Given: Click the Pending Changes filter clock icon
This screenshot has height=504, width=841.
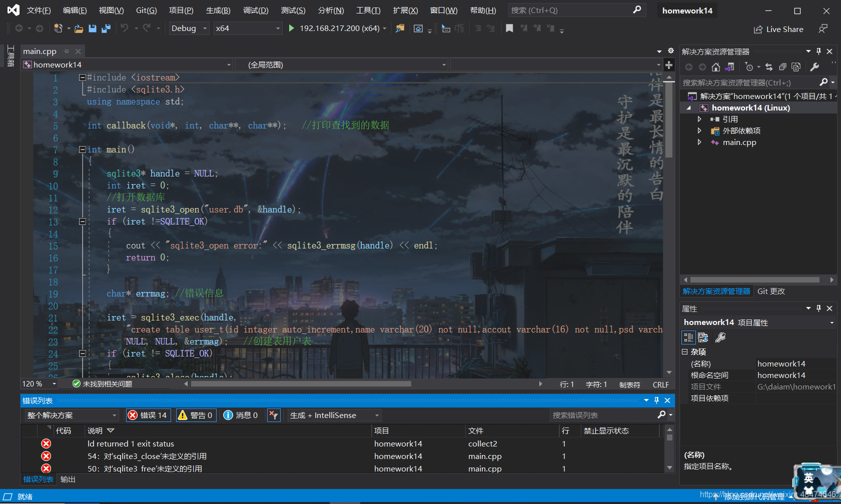Looking at the screenshot, I should coord(749,67).
